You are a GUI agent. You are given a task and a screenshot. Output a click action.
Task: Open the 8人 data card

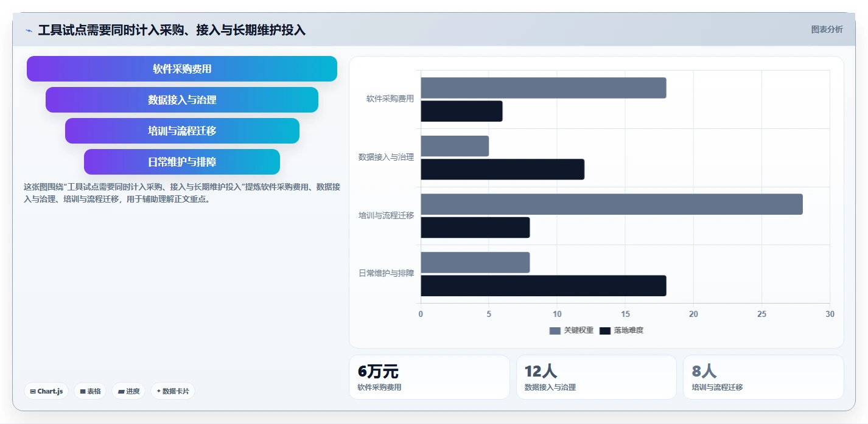pyautogui.click(x=763, y=377)
